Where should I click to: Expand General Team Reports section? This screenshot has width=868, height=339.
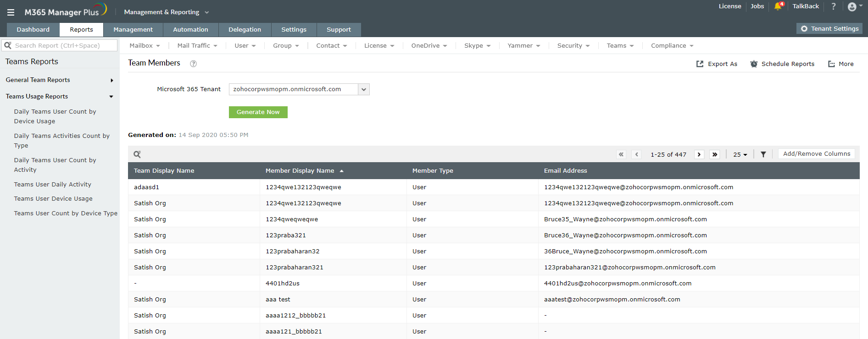(x=111, y=80)
